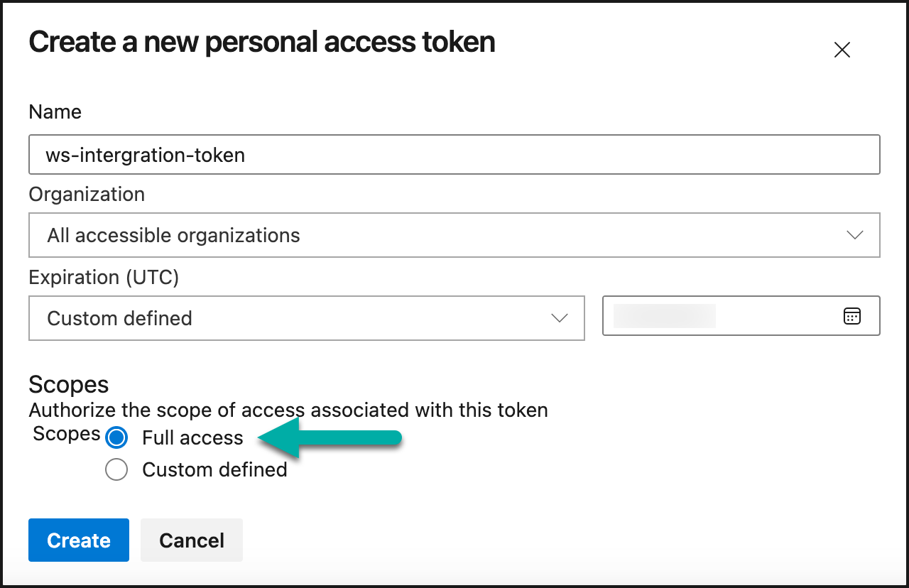Expand the Organization dropdown chevron
The image size is (909, 588).
tap(855, 235)
